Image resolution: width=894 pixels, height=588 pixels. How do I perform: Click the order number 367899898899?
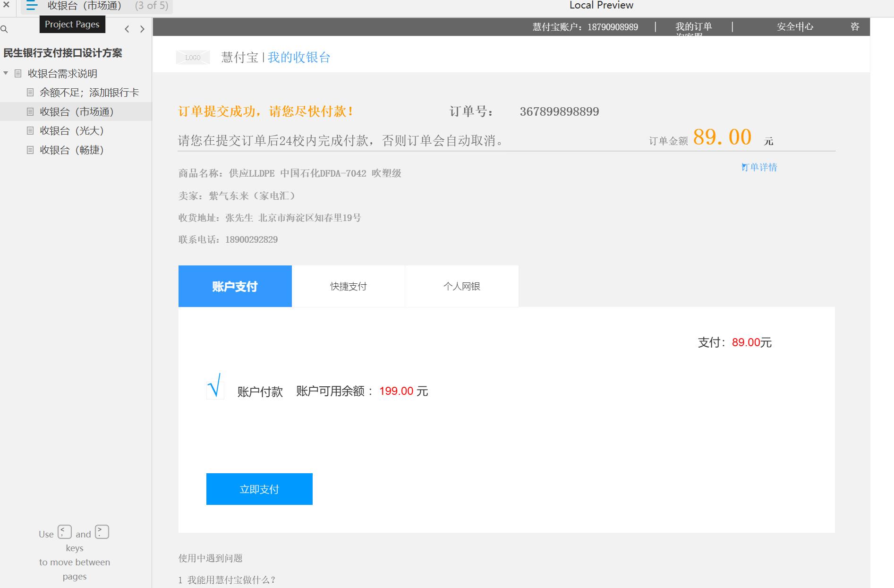coord(559,111)
